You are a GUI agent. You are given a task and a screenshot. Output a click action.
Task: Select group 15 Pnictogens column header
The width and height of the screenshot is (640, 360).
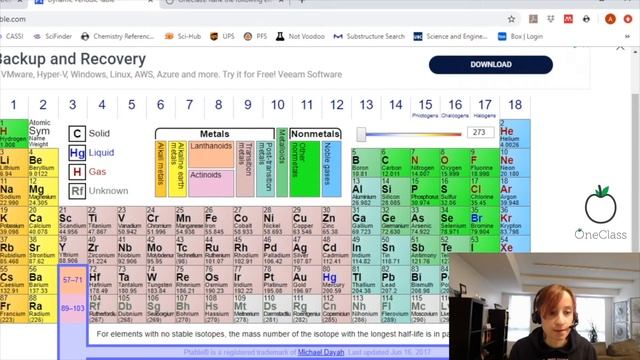[x=425, y=107]
